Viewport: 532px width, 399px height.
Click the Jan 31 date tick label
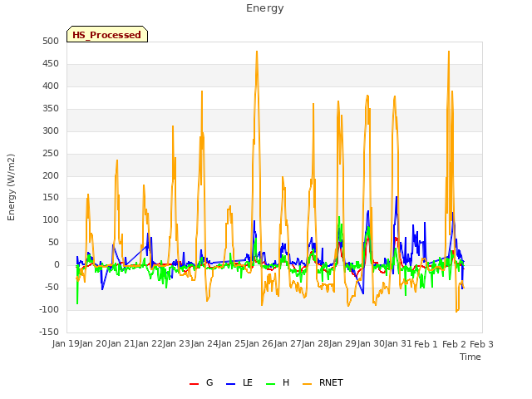tap(398, 344)
